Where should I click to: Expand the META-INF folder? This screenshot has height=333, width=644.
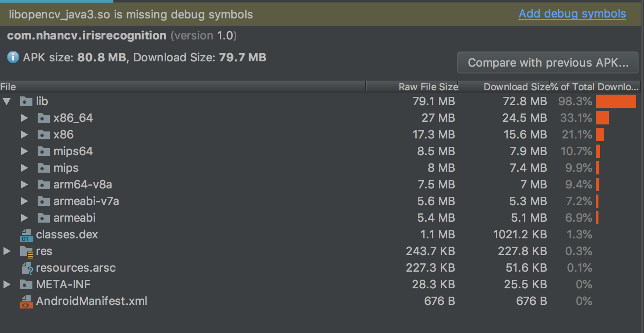click(x=7, y=285)
